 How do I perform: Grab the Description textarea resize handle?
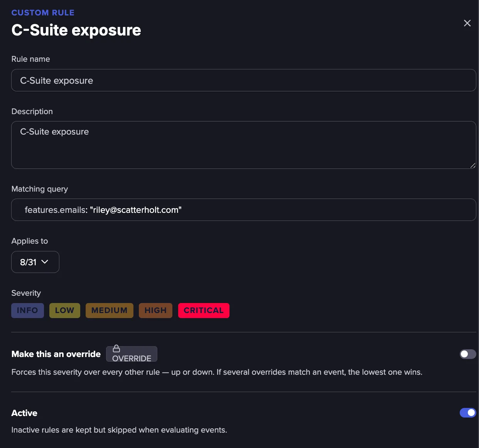[472, 165]
